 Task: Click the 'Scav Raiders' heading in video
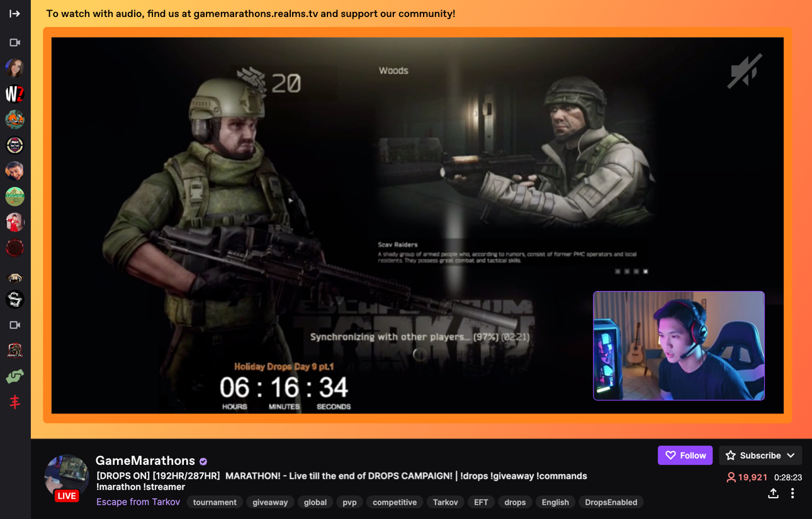tap(398, 244)
